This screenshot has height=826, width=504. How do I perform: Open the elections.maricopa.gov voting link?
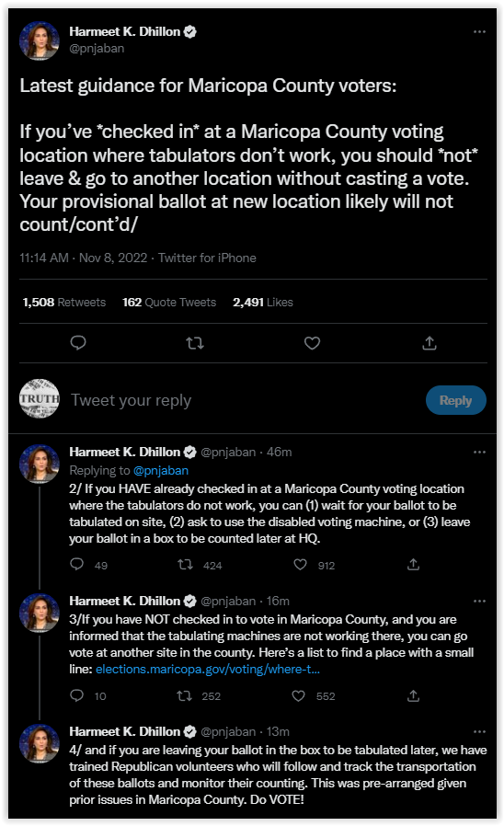click(208, 669)
